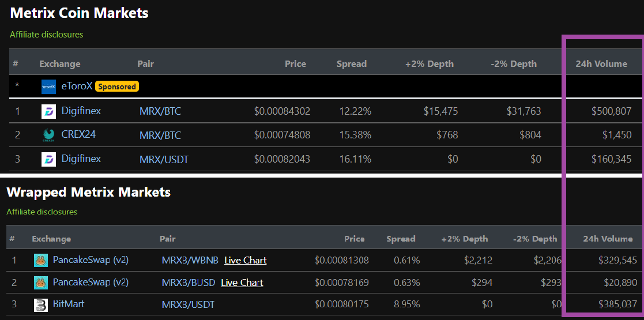Click spread value 16.11%

click(355, 159)
